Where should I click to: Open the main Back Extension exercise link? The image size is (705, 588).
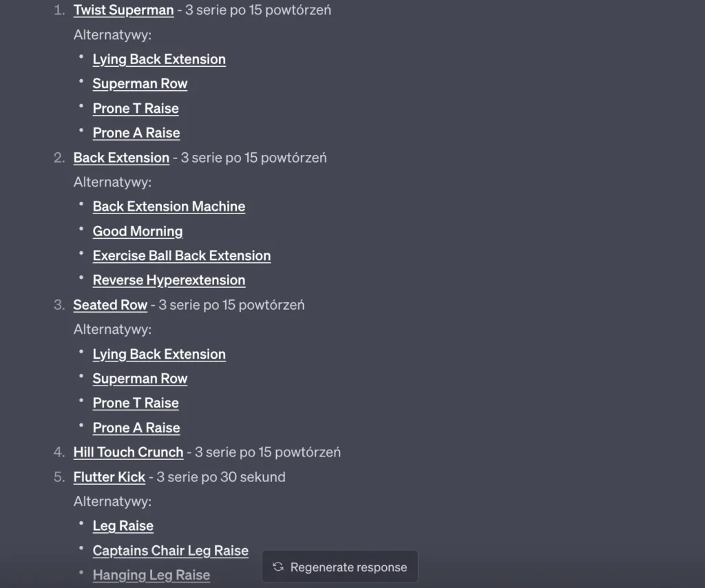(x=121, y=158)
